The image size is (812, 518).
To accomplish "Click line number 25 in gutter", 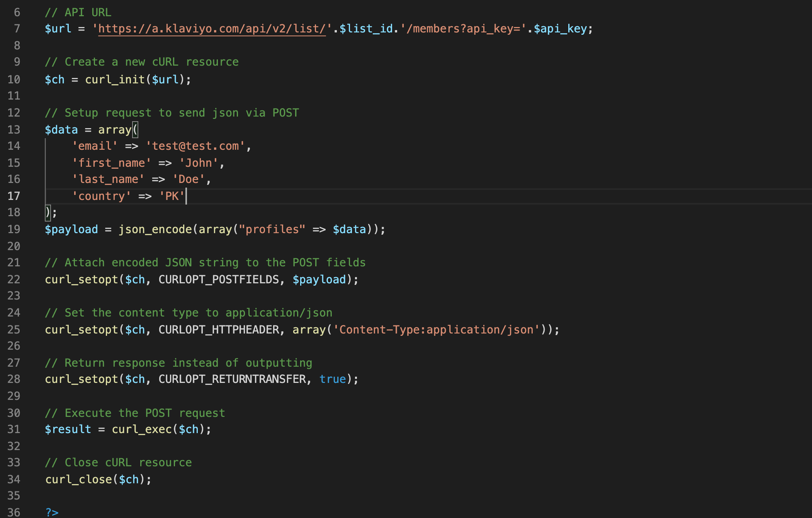I will (x=14, y=330).
